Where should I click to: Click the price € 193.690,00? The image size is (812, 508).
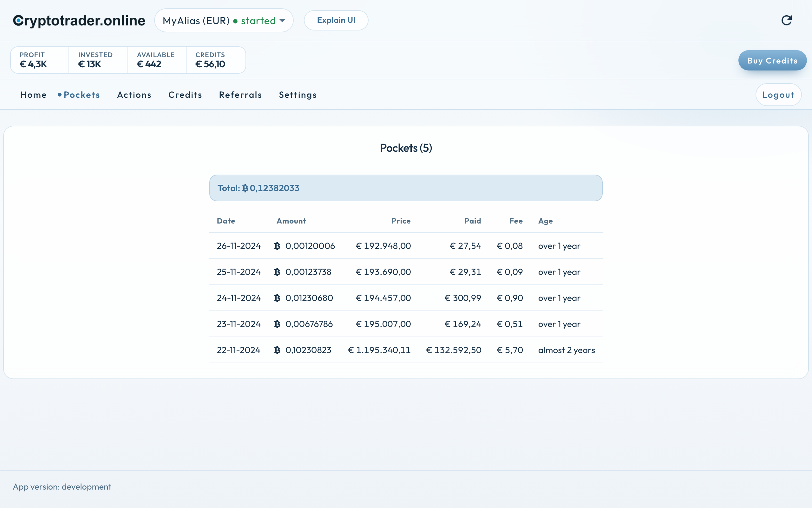(383, 272)
